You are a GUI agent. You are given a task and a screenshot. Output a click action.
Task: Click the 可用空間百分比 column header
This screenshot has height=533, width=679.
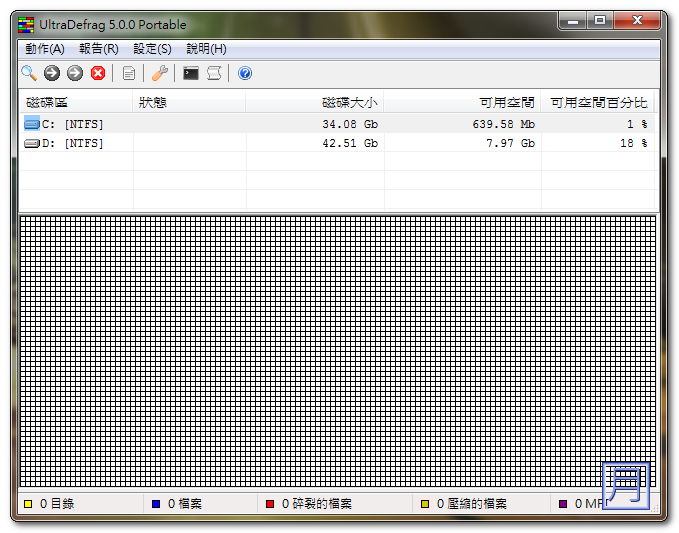598,103
